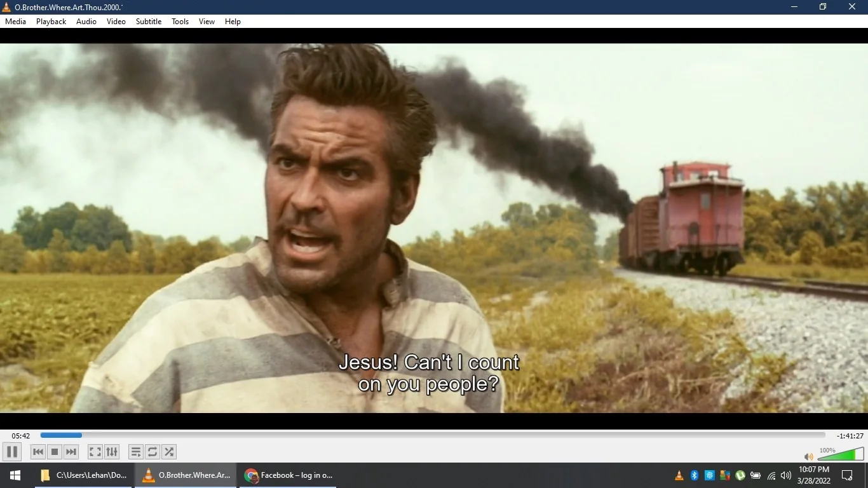Open the View menu
Screen dimensions: 868x488
pyautogui.click(x=207, y=22)
